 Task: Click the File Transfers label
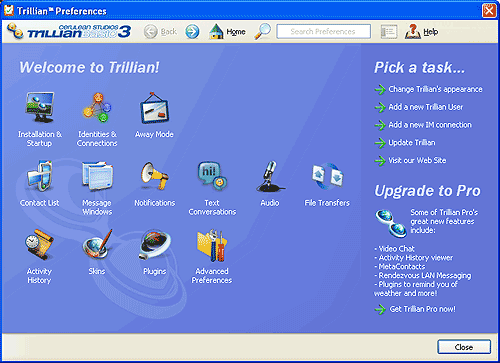click(x=327, y=203)
